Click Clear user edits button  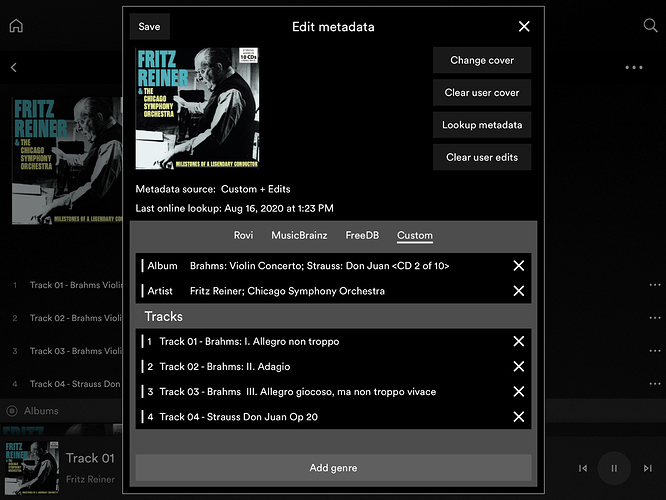coord(482,157)
